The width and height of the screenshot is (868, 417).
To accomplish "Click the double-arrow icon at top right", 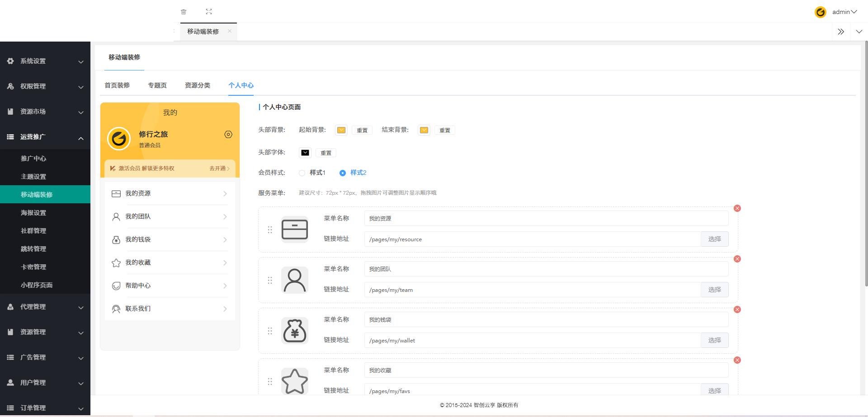I will [x=841, y=32].
